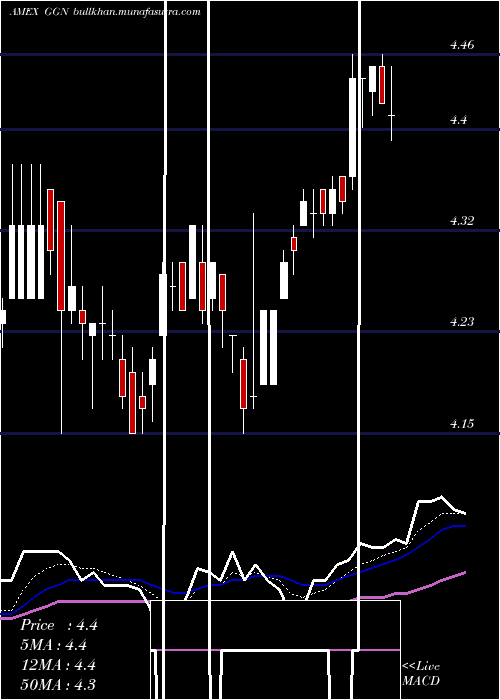Viewport: 500px width, 700px height.
Task: Click the 4.32 price level label
Action: coord(462,221)
